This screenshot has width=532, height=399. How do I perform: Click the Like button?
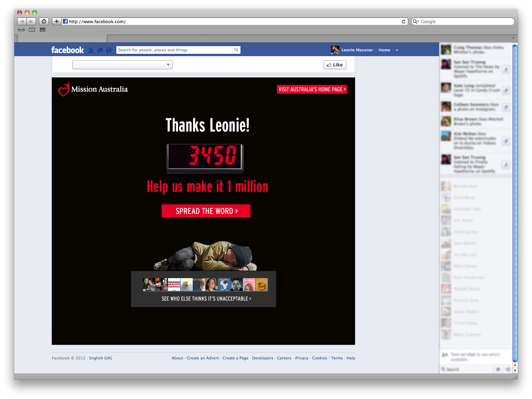click(335, 65)
